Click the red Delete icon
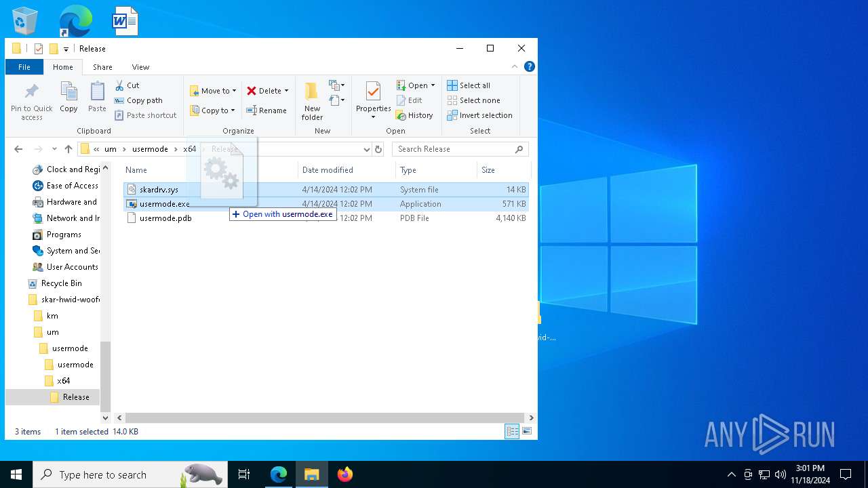Image resolution: width=868 pixels, height=488 pixels. click(x=252, y=91)
